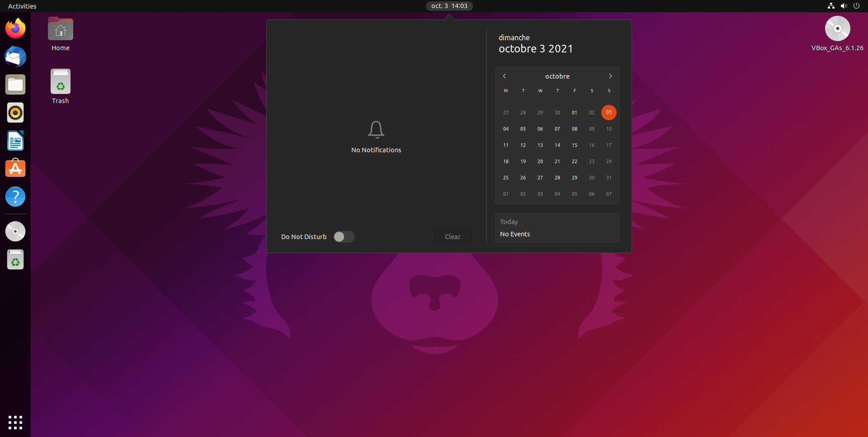Select October 24 in the calendar
868x437 pixels.
[x=609, y=161]
